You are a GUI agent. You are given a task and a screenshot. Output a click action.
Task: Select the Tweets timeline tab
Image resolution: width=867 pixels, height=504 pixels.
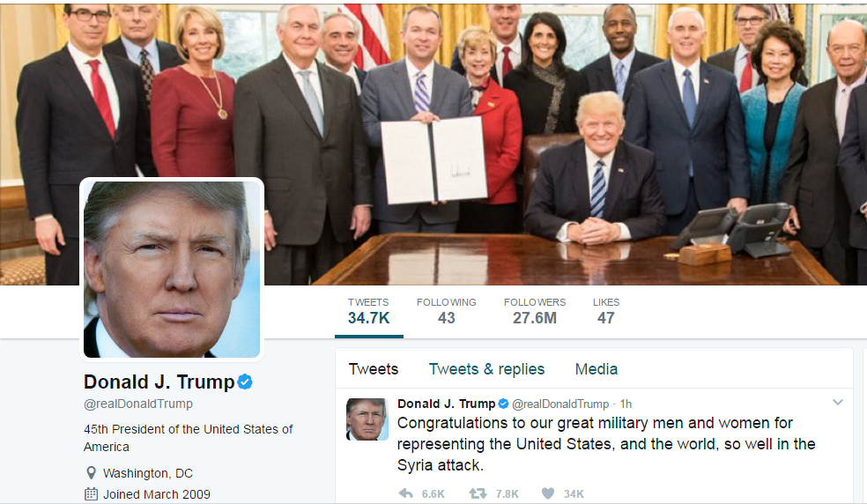[x=374, y=369]
